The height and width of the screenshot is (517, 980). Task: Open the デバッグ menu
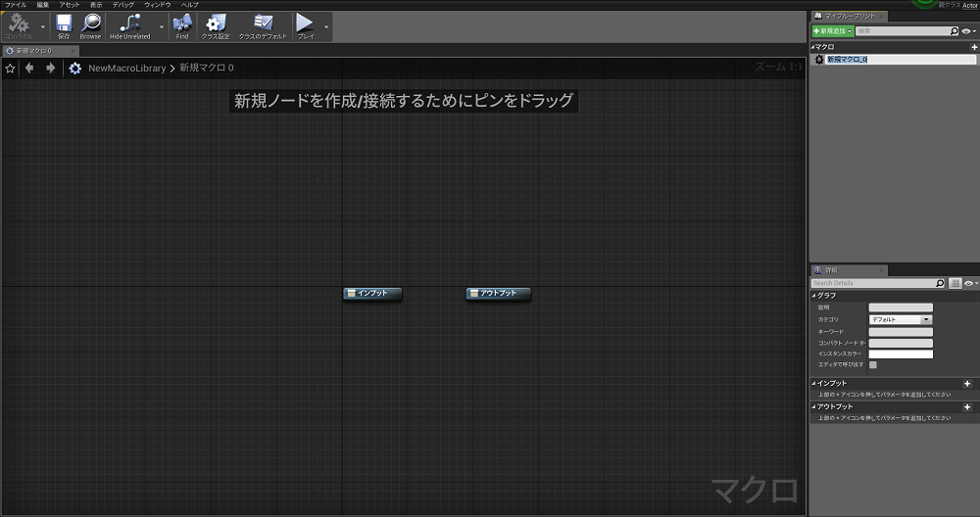pyautogui.click(x=123, y=4)
